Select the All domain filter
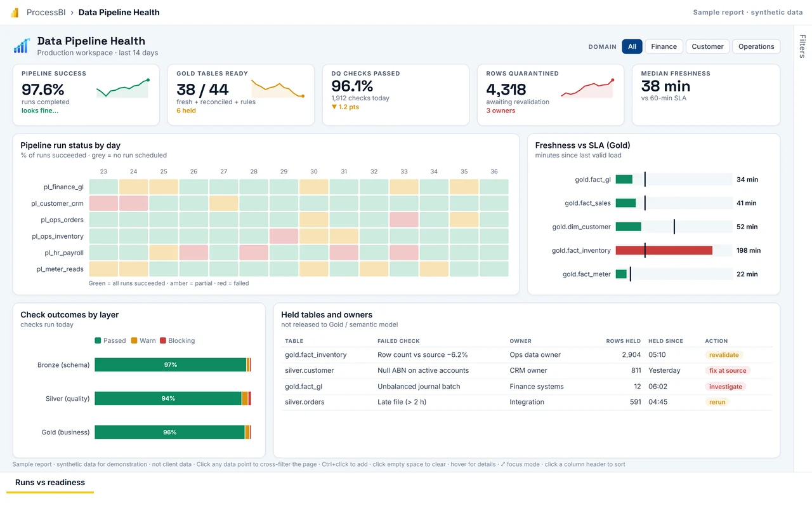The width and height of the screenshot is (812, 508). [x=632, y=46]
